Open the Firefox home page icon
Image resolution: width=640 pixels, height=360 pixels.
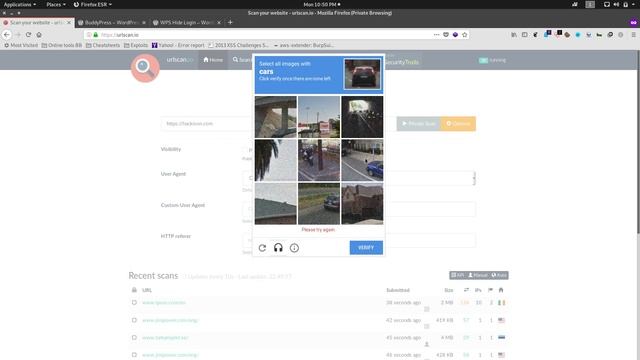(x=39, y=35)
